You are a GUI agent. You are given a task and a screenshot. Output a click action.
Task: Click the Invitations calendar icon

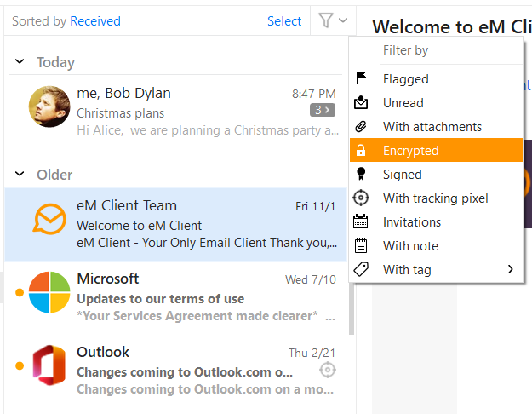point(361,221)
